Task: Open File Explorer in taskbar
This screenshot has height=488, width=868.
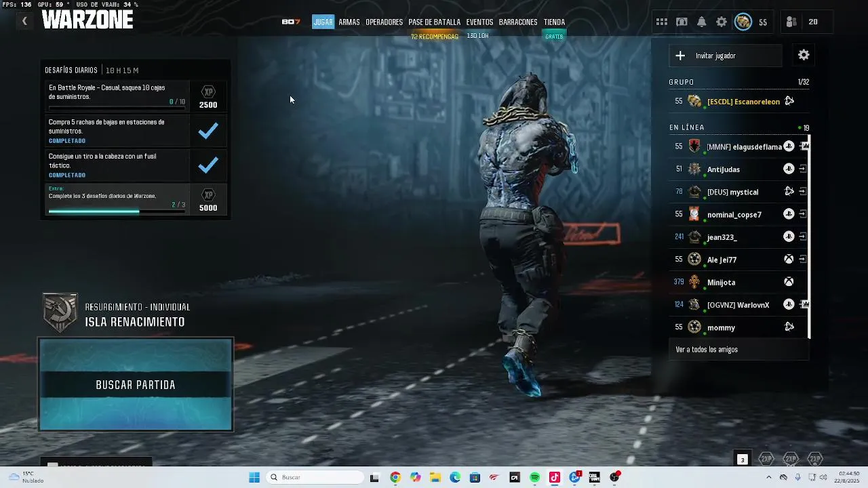Action: 435,477
